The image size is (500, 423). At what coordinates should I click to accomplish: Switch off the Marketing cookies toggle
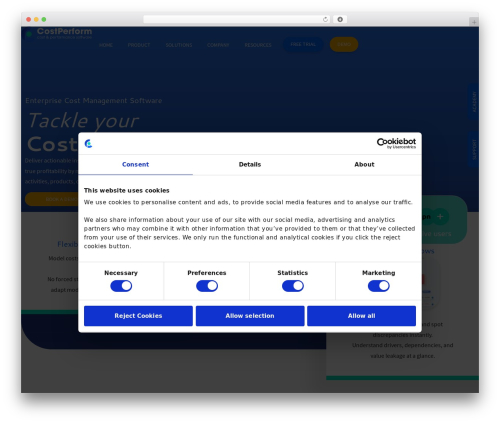click(379, 286)
